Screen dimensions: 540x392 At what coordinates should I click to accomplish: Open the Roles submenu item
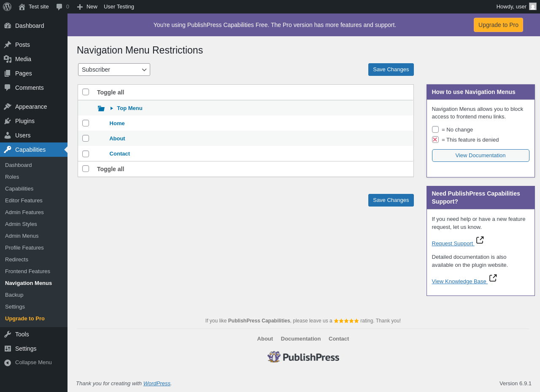[x=12, y=177]
